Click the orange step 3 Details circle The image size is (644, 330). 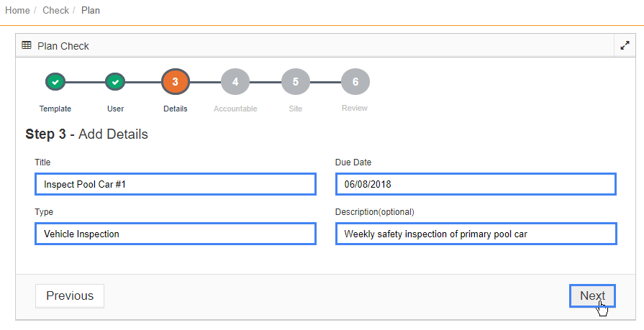(x=176, y=82)
